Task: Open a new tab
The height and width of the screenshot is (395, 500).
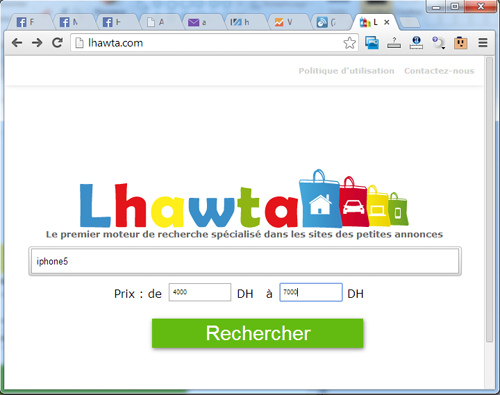Action: pyautogui.click(x=410, y=22)
